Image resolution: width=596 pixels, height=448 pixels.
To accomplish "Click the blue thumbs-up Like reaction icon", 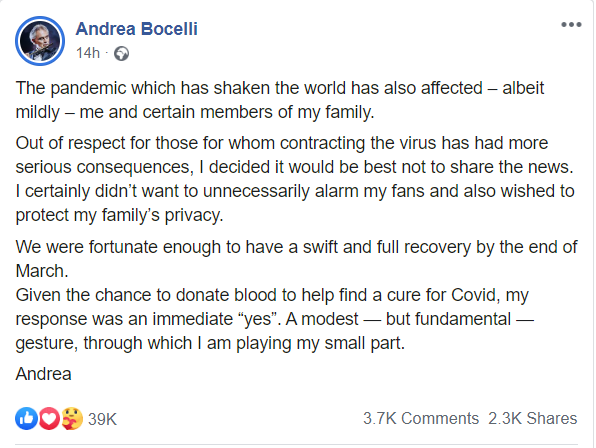I will click(x=26, y=419).
